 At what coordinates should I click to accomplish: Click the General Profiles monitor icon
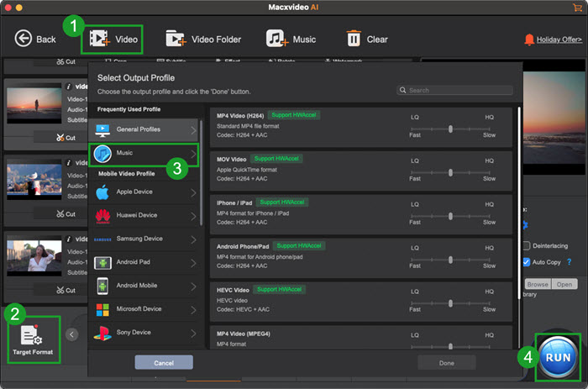(x=102, y=129)
